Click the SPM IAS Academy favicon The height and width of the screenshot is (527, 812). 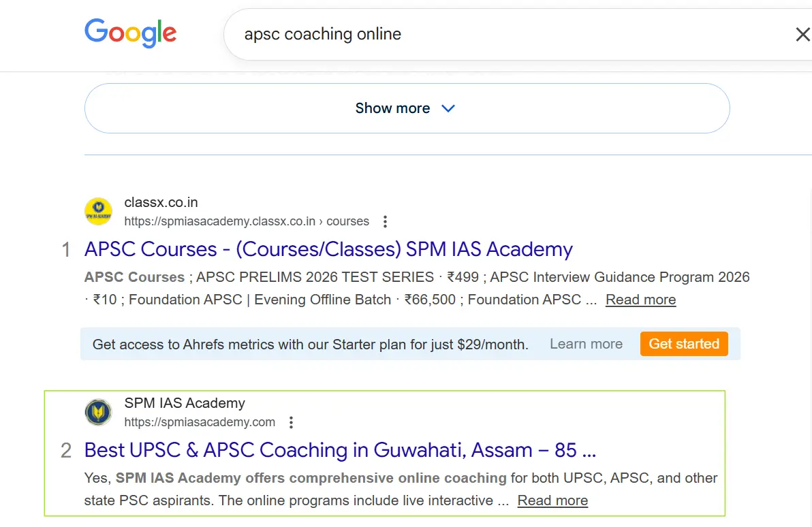(x=98, y=412)
